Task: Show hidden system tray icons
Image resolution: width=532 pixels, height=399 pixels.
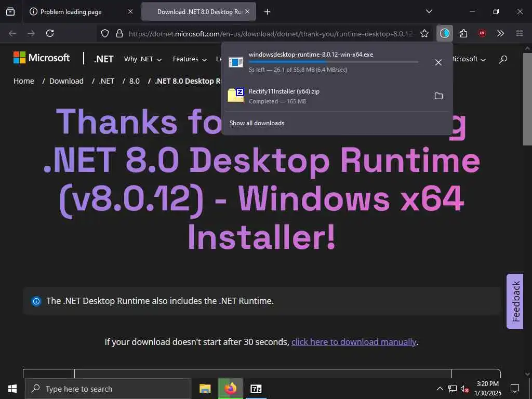Action: tap(440, 389)
